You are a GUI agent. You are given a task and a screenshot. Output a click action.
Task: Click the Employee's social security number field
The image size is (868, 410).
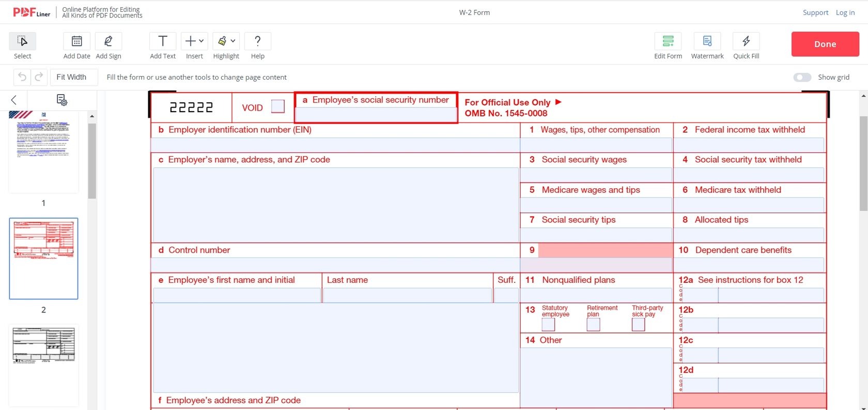tap(376, 114)
